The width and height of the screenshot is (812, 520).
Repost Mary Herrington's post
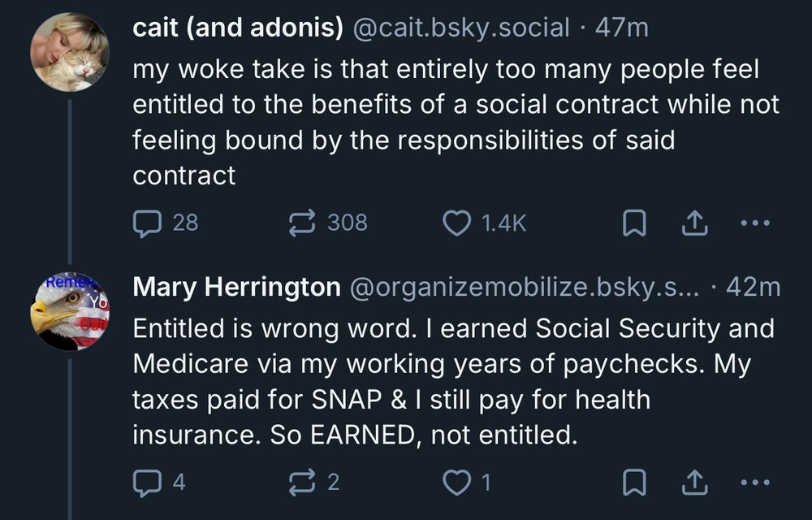point(304,483)
